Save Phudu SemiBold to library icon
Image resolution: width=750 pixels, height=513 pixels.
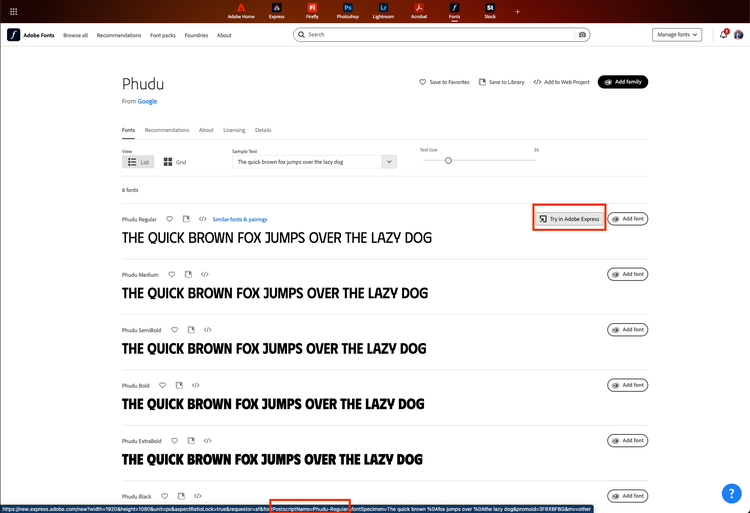[191, 330]
